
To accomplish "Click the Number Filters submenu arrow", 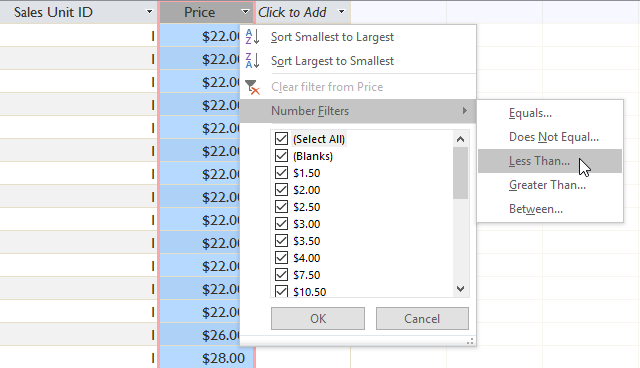I will tap(464, 111).
